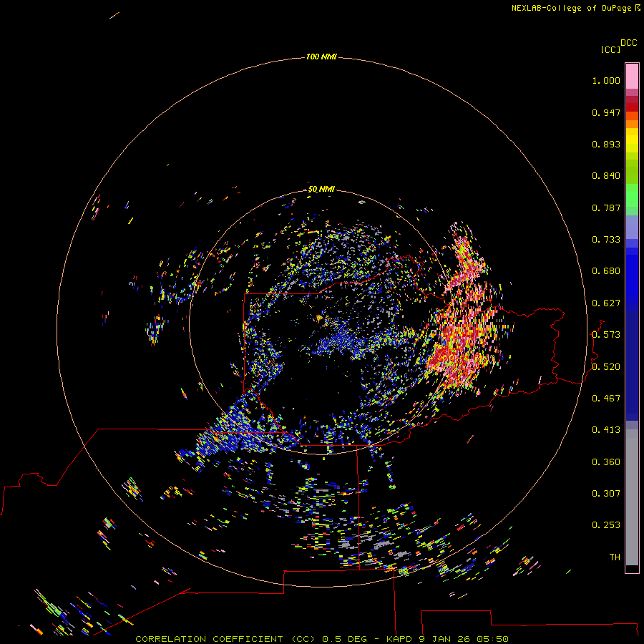The image size is (644, 644).
Task: Select the 0.467 scale value
Action: point(606,399)
